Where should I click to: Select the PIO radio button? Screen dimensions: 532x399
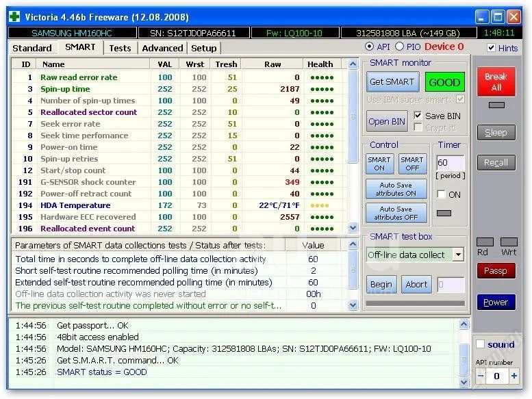(410, 47)
